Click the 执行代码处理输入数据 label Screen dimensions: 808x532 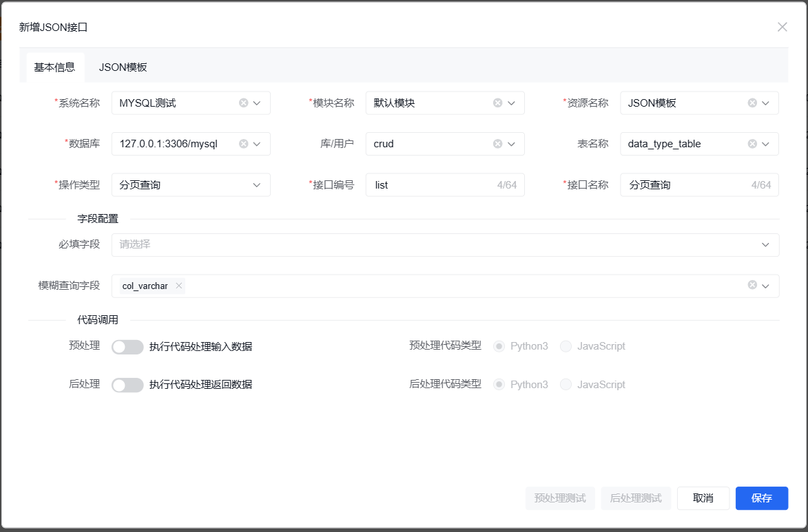200,347
